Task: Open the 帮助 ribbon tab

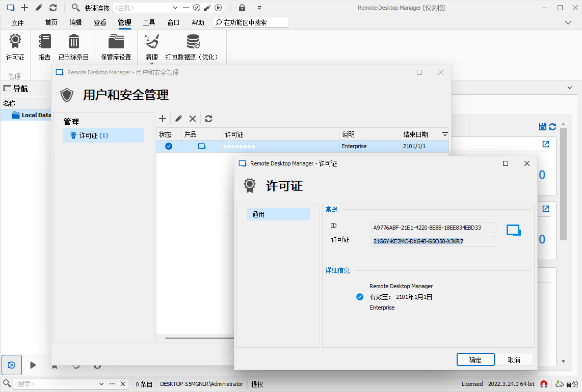Action: (x=198, y=22)
